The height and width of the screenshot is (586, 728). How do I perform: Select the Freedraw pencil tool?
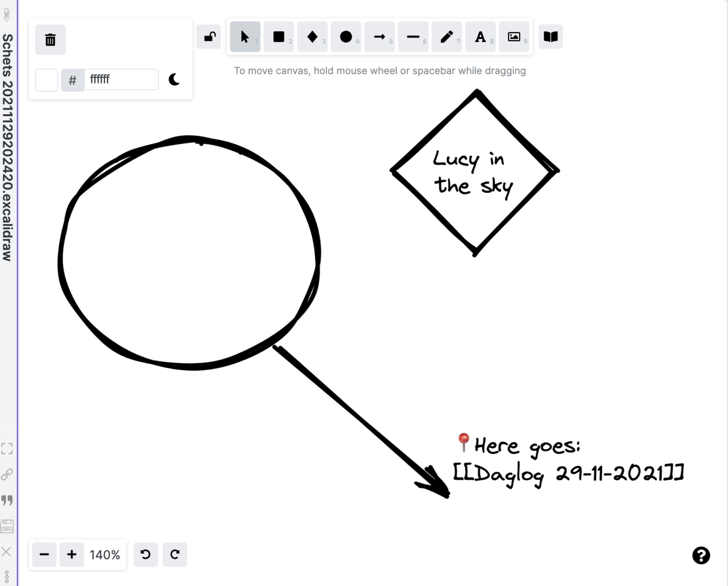tap(446, 37)
